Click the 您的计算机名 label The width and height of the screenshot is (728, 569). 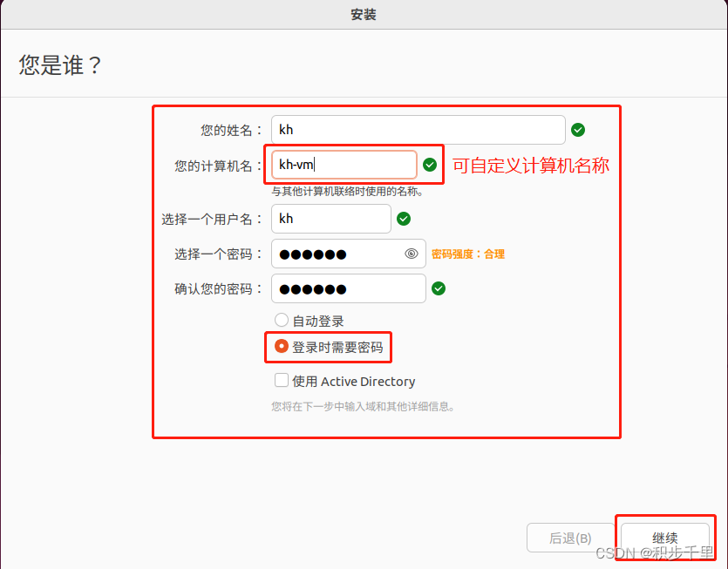point(218,166)
